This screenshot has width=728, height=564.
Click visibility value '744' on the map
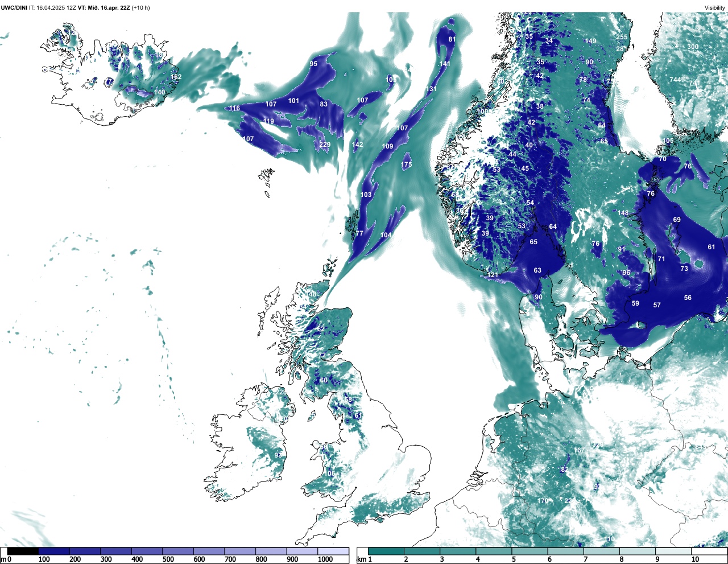675,80
